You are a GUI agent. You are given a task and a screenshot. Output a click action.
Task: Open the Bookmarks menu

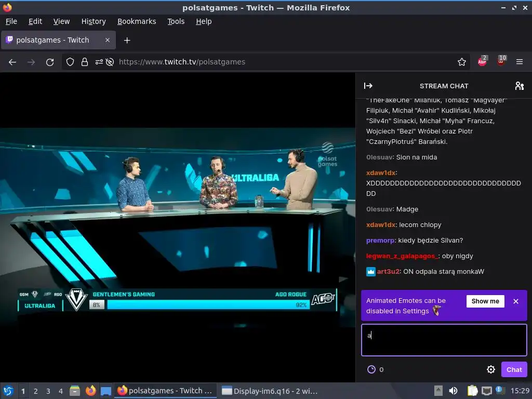tap(137, 21)
